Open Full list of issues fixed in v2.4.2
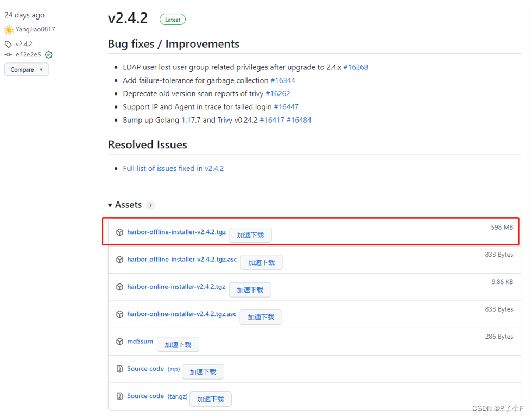 point(173,168)
